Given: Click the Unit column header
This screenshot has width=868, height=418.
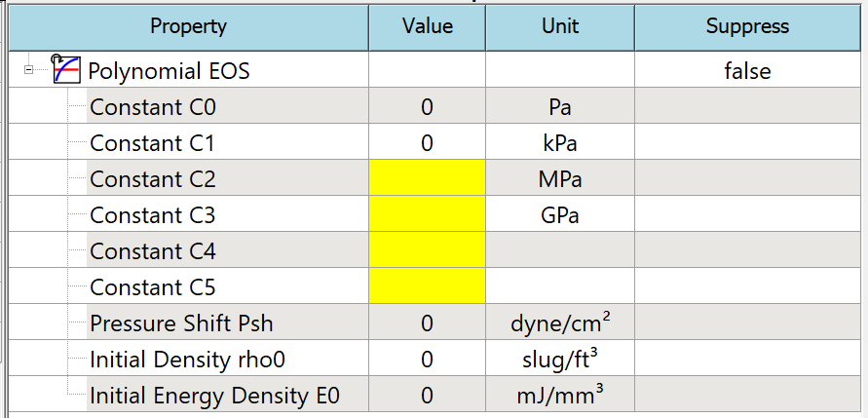Looking at the screenshot, I should coord(559,26).
